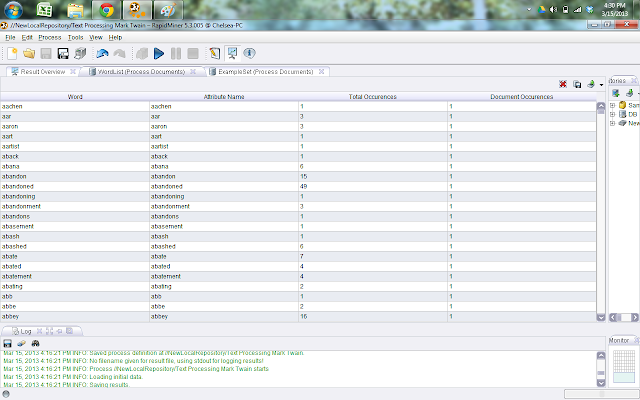Viewport: 640px width, 400px height.
Task: Sort by Total Occurences column header
Action: point(373,97)
